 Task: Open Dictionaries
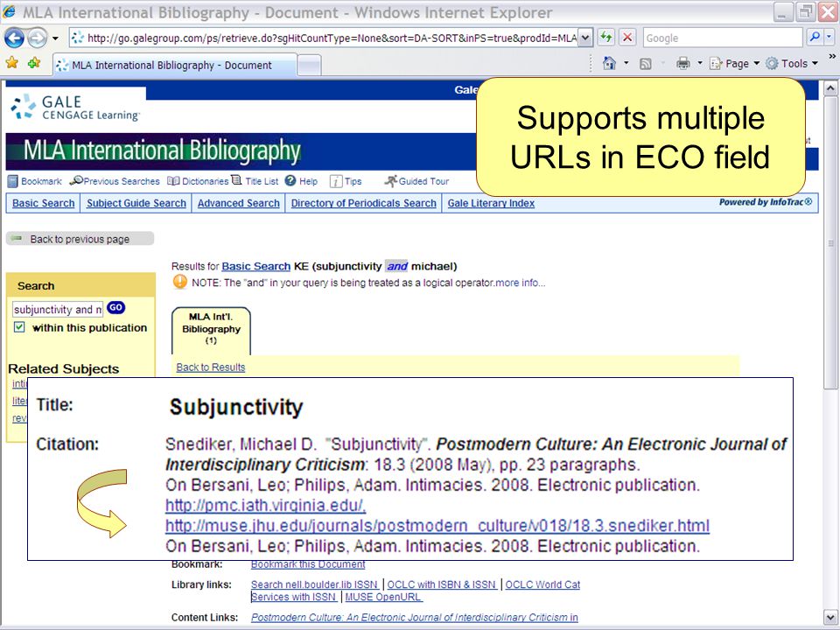point(198,181)
